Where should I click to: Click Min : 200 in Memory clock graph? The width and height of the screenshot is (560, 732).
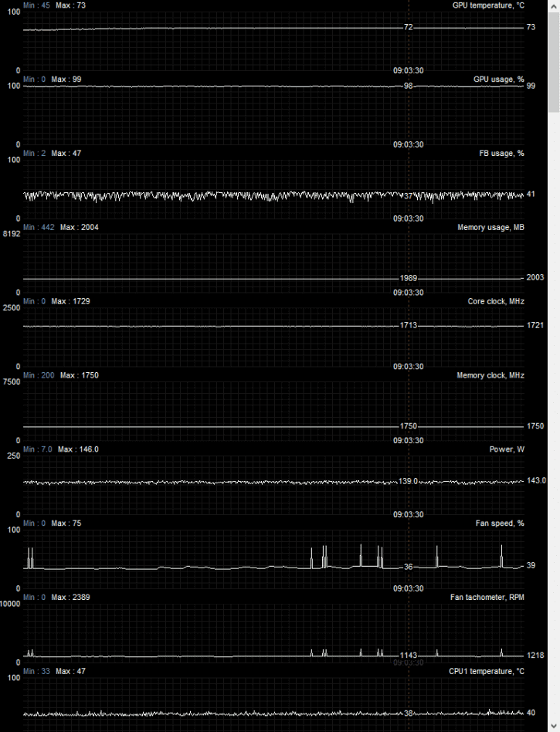pos(39,375)
